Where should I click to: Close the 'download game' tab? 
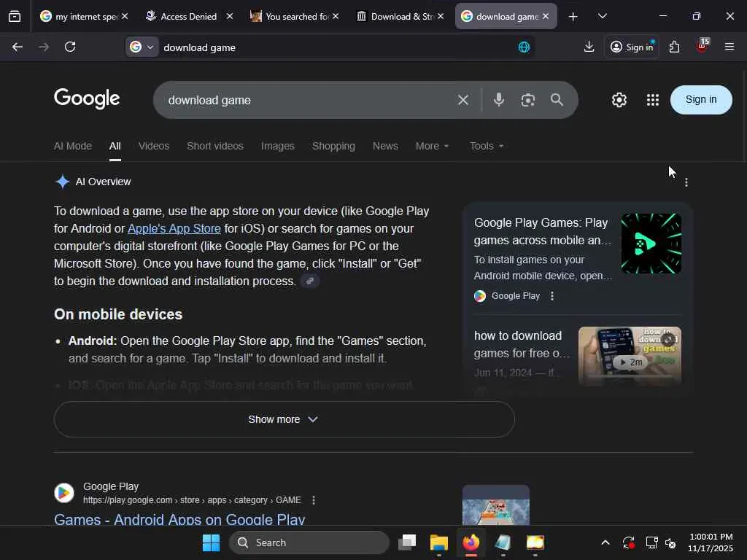(546, 17)
